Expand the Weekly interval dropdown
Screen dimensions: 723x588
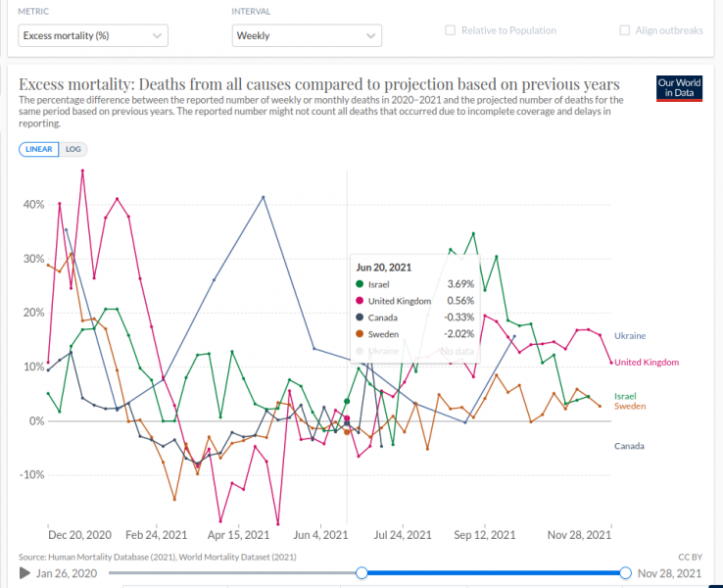(x=307, y=36)
